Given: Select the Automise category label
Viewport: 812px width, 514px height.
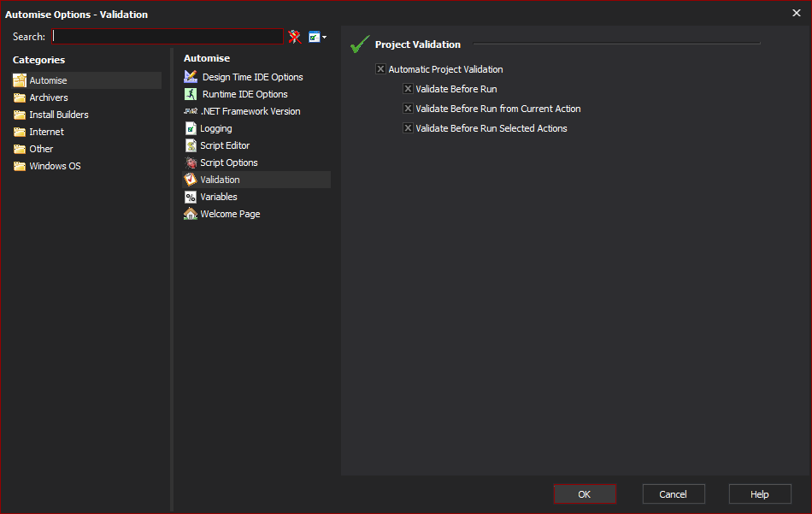Looking at the screenshot, I should 48,80.
